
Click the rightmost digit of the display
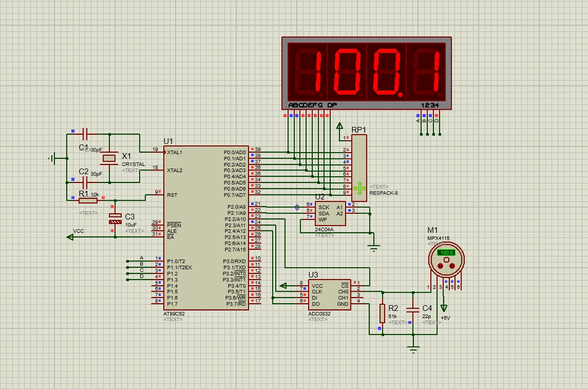coord(426,72)
